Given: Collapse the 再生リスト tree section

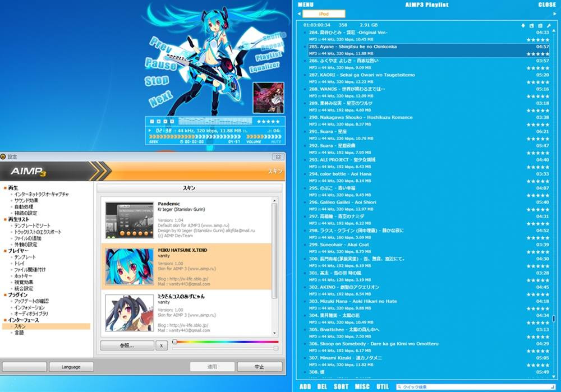Looking at the screenshot, I should tap(5, 220).
